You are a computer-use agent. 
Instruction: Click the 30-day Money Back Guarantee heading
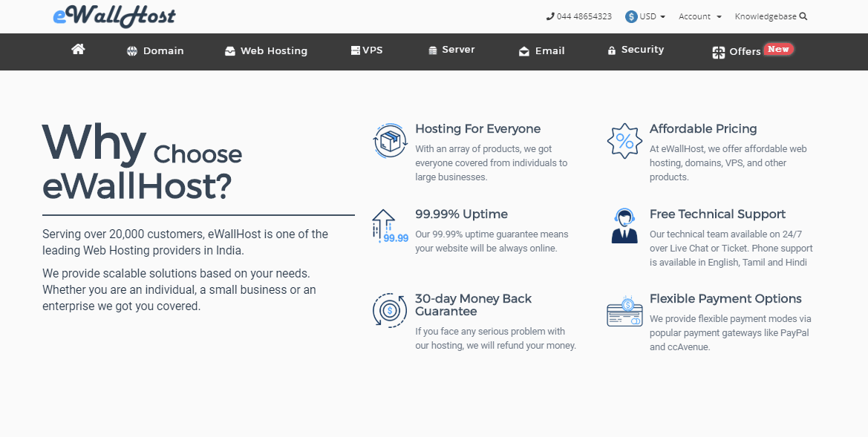[473, 305]
